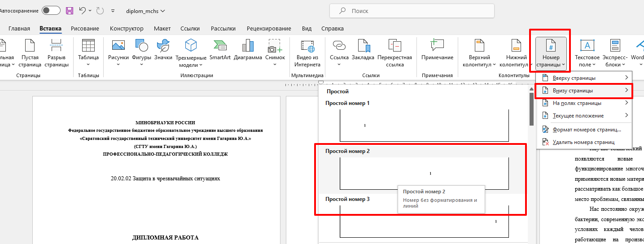Open Формат номеров страниц dialog

(x=584, y=130)
